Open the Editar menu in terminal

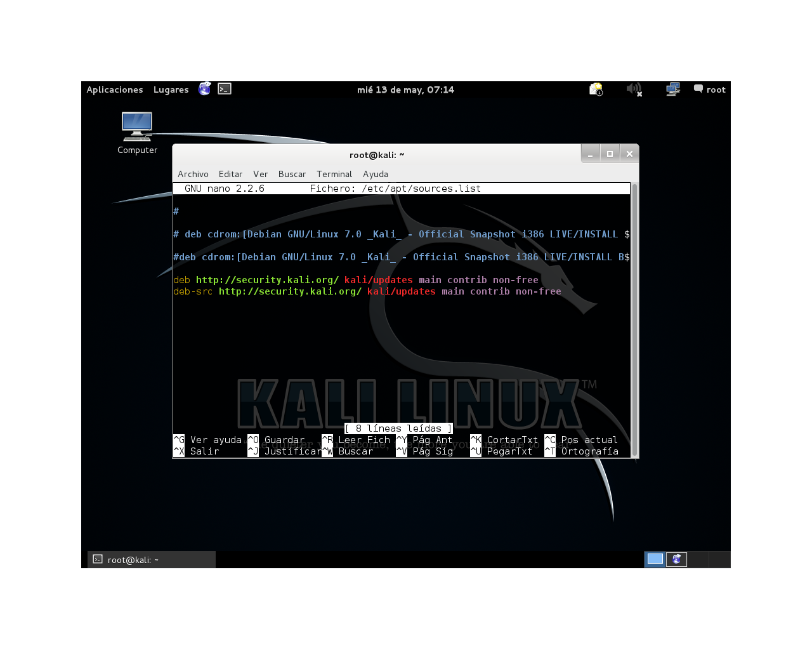click(x=230, y=174)
